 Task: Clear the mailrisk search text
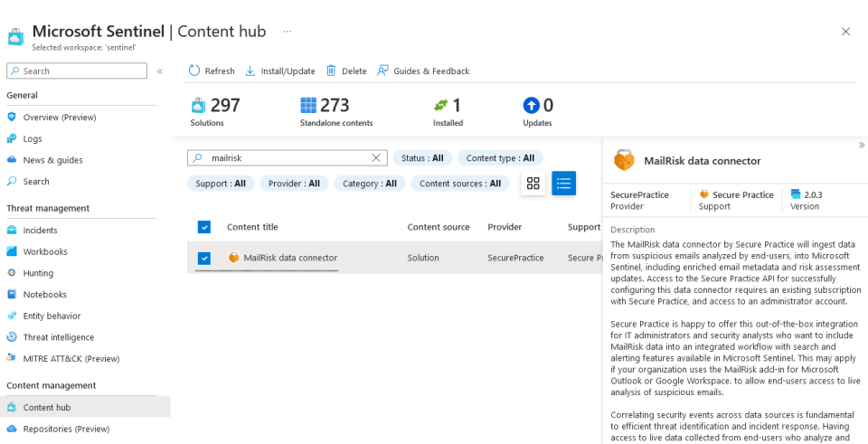coord(377,158)
